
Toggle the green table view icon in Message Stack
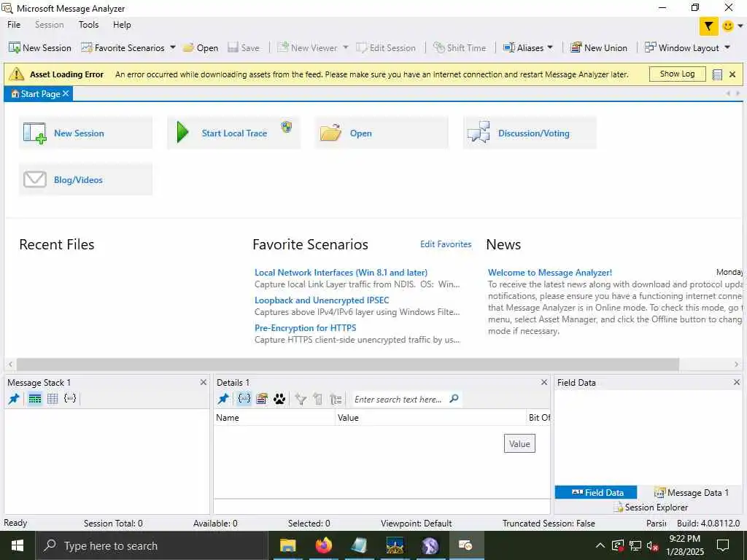click(x=35, y=399)
